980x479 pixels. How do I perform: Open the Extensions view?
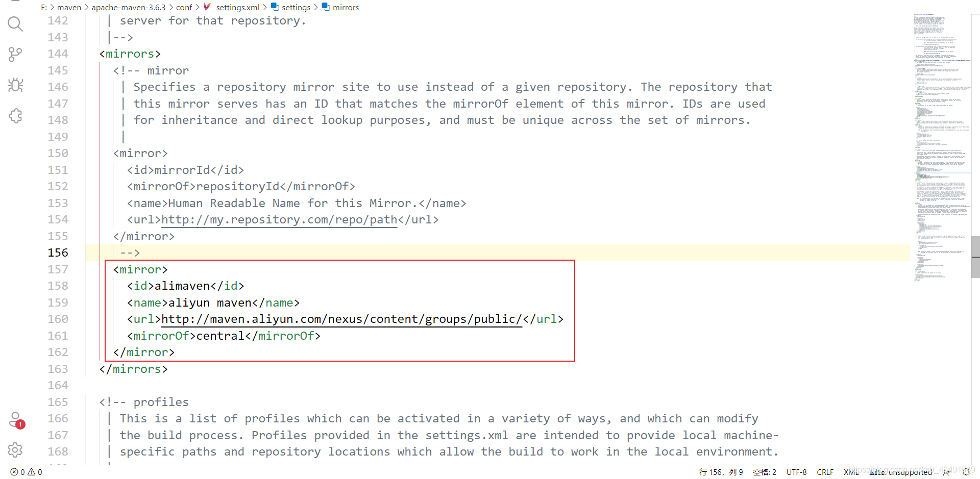15,116
